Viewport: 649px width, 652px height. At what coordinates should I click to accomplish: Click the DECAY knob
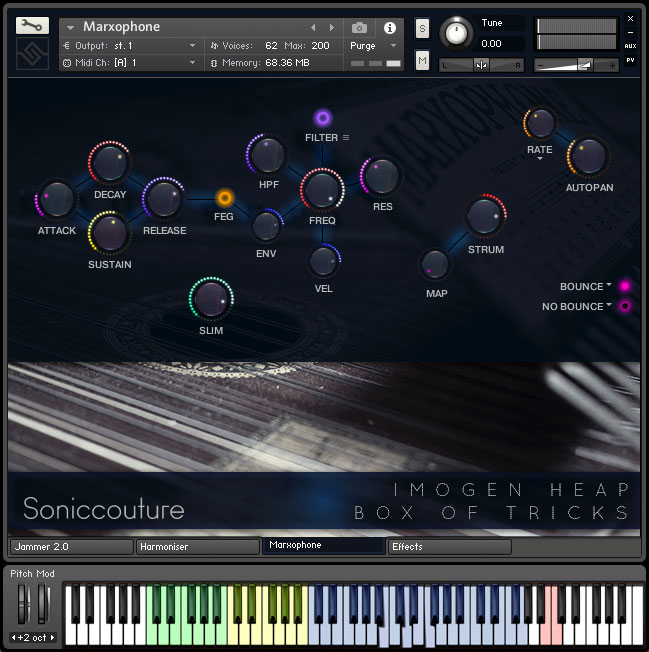tap(110, 163)
